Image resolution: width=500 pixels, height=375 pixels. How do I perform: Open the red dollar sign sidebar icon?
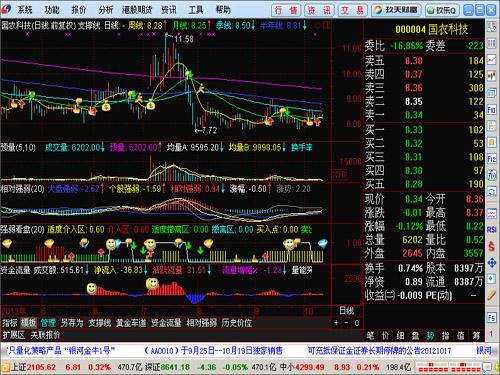(x=492, y=246)
